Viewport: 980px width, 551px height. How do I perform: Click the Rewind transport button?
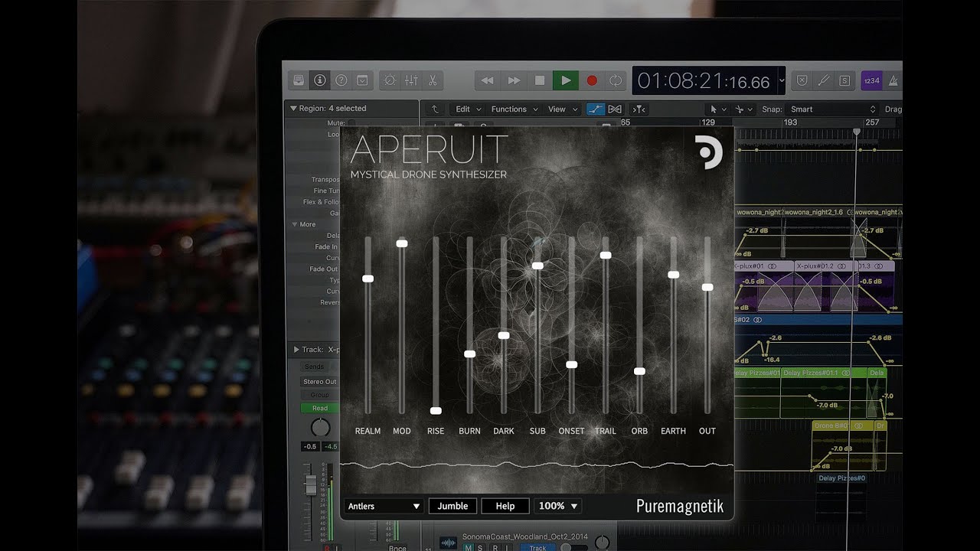(x=487, y=80)
